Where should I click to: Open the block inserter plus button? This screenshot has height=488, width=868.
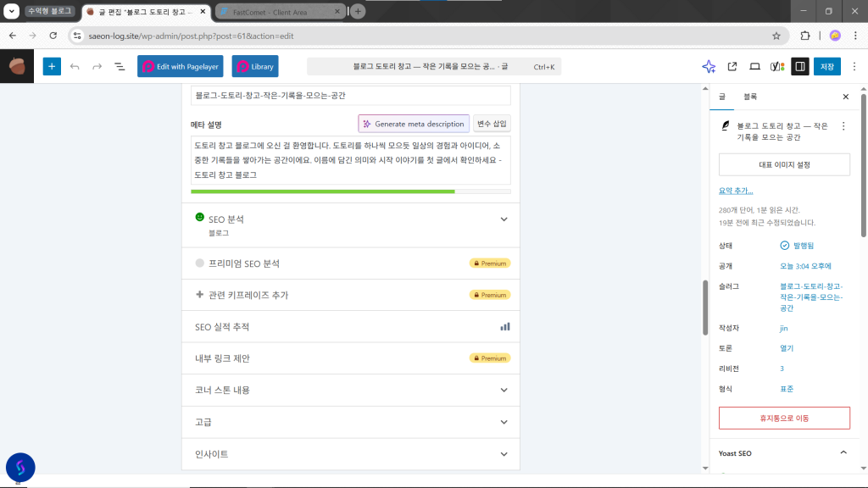pyautogui.click(x=52, y=67)
